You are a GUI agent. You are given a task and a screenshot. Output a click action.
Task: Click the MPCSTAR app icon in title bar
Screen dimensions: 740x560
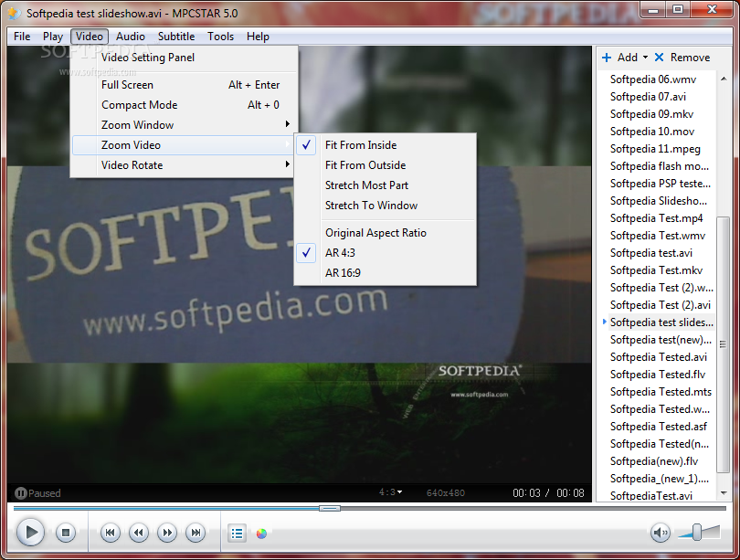[x=14, y=13]
